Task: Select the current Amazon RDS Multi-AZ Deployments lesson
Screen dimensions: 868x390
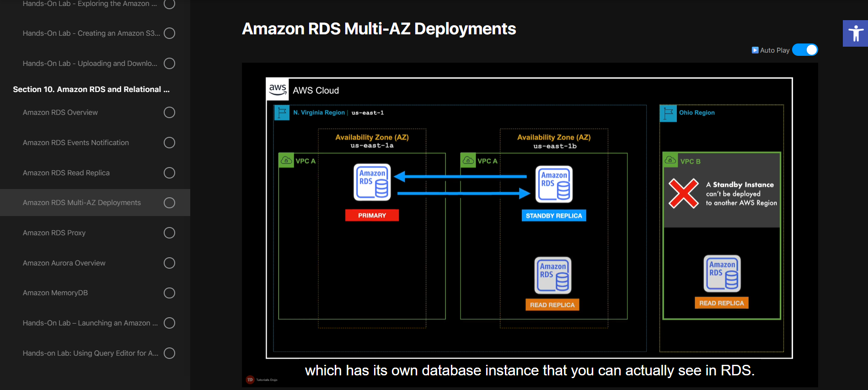Action: [x=82, y=203]
